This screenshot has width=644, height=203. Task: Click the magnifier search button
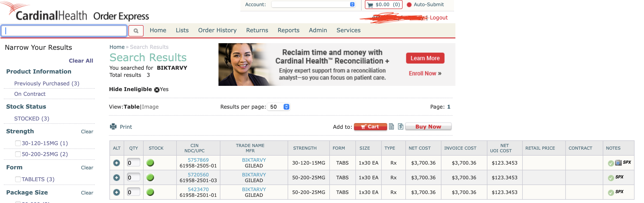click(x=136, y=31)
